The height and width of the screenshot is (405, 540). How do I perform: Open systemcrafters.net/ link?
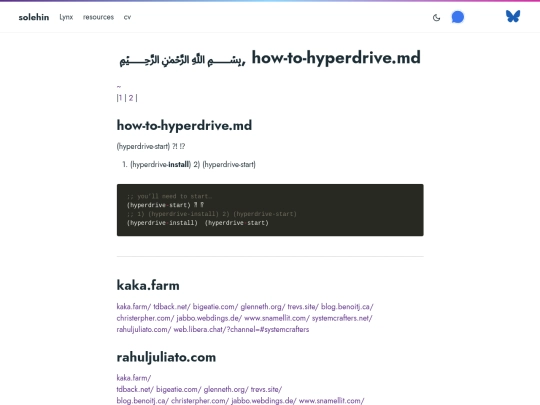342,318
